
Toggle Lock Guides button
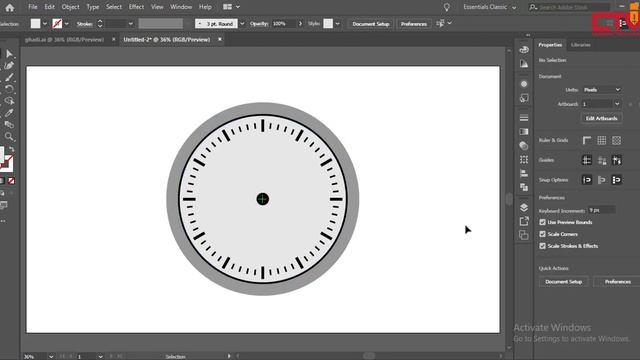pyautogui.click(x=602, y=160)
